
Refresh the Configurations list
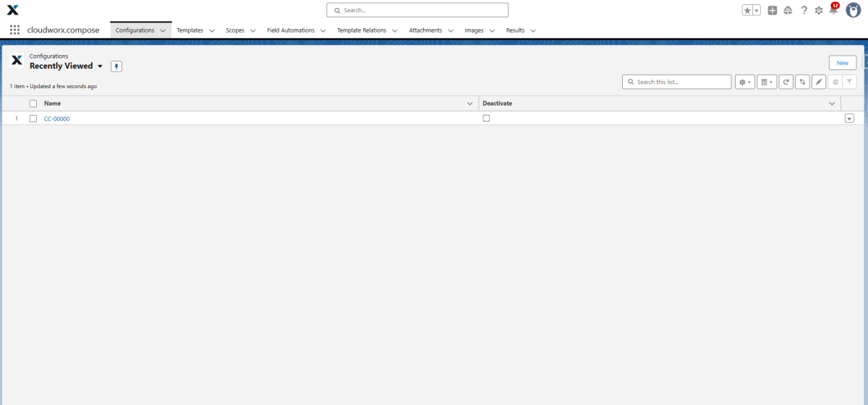[786, 82]
